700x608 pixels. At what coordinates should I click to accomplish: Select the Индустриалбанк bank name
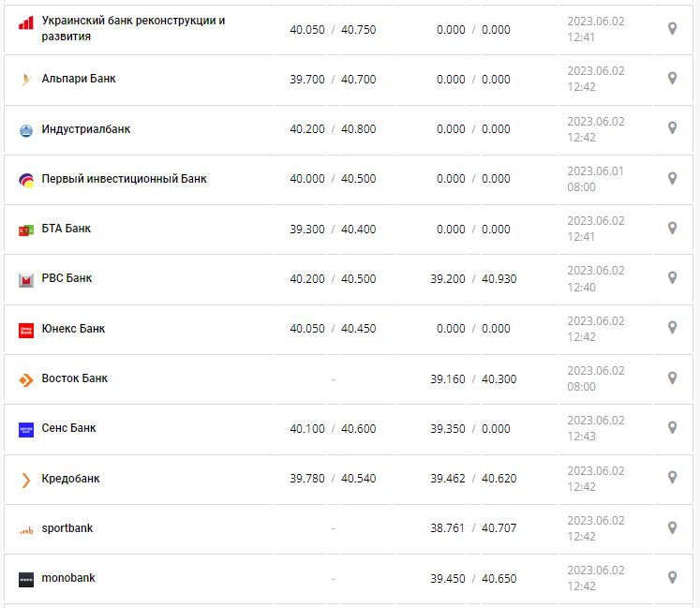point(86,129)
